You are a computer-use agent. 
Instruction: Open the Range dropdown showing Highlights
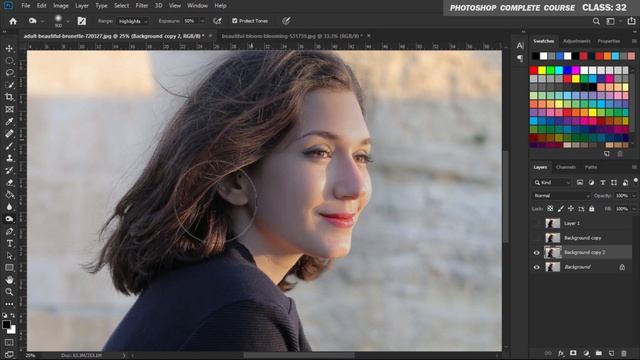click(133, 21)
